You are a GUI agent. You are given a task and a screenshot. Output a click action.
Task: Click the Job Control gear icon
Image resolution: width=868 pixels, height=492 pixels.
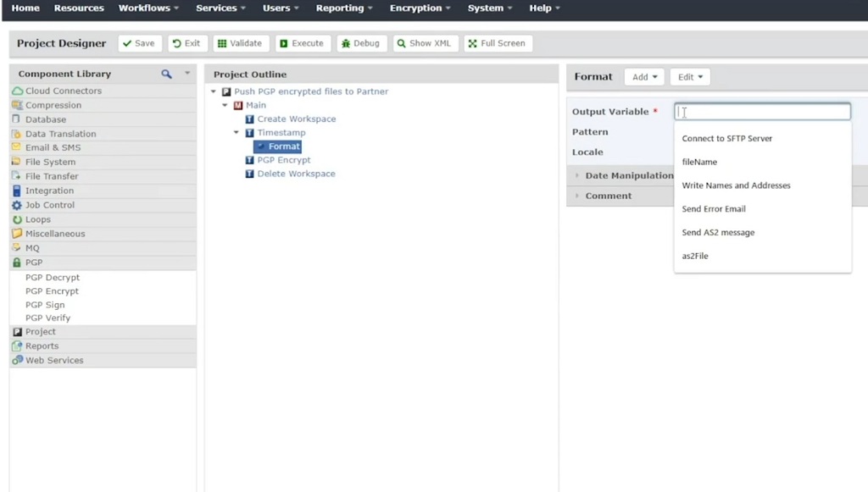pyautogui.click(x=17, y=205)
